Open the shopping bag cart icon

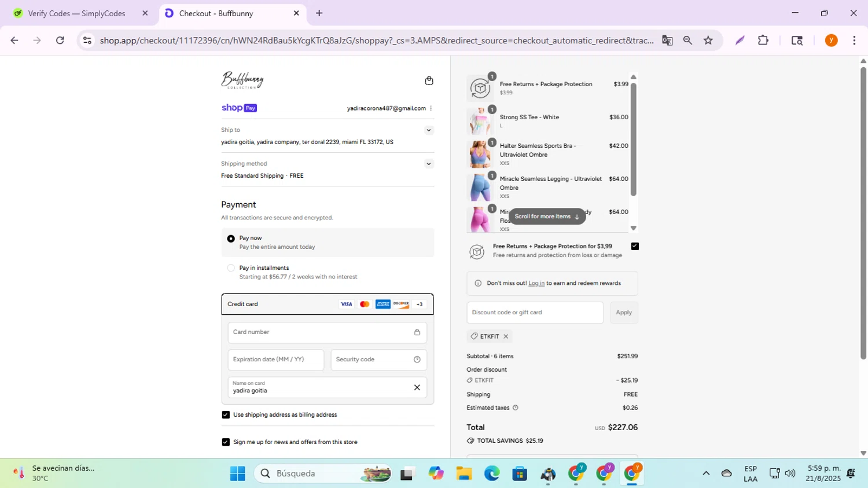click(x=429, y=80)
